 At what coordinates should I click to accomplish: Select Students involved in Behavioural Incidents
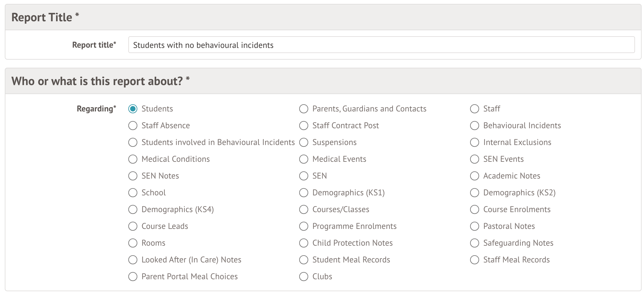133,142
